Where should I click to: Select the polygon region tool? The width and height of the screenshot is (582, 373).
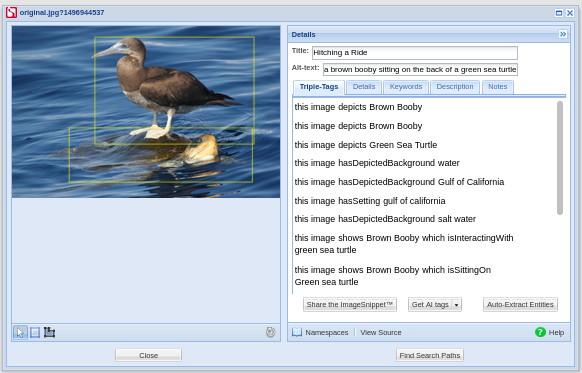point(49,332)
